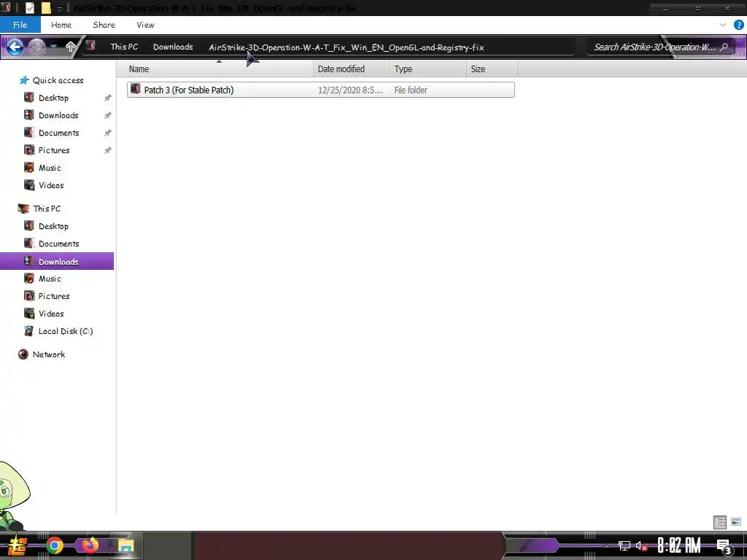747x560 pixels.
Task: Open recent locations dropdown arrow
Action: [53, 47]
